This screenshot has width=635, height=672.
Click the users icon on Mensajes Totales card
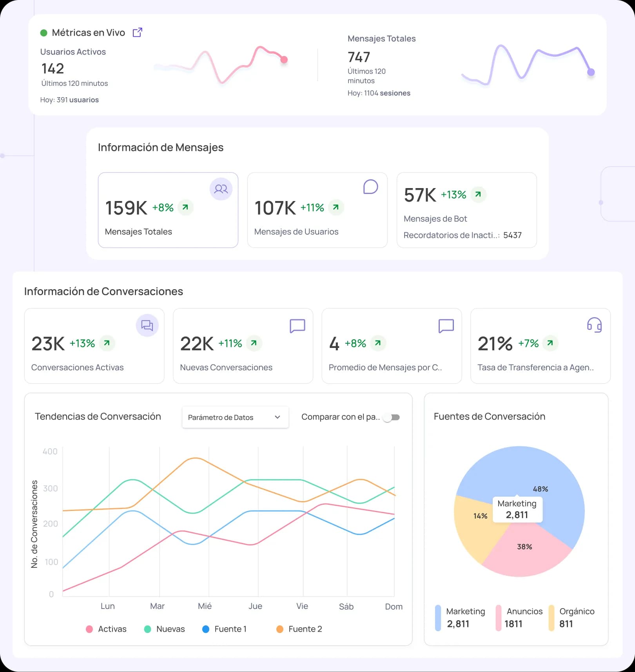(221, 189)
